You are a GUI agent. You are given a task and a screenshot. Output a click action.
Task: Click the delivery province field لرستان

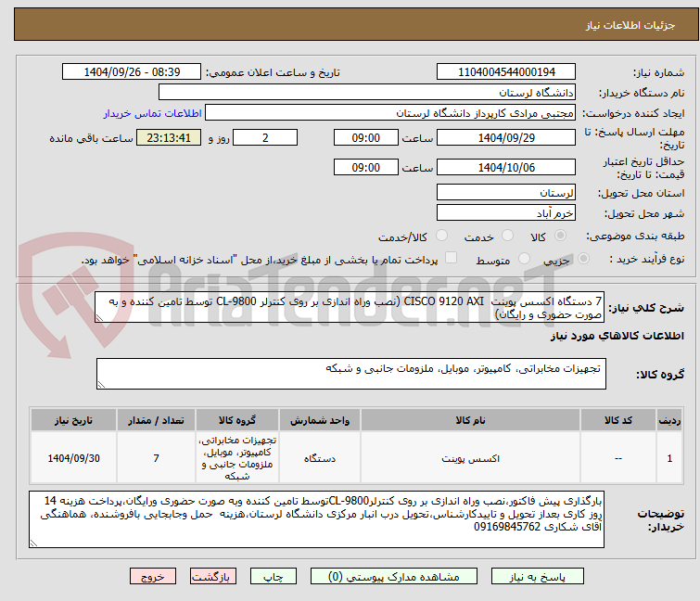pos(506,192)
